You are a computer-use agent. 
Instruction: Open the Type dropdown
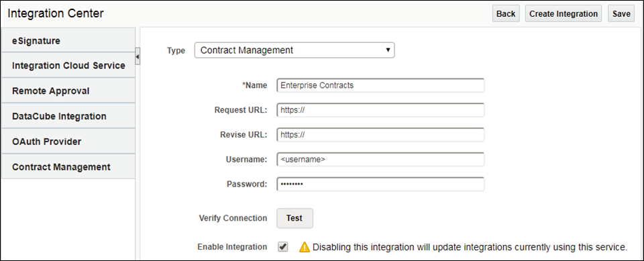294,50
